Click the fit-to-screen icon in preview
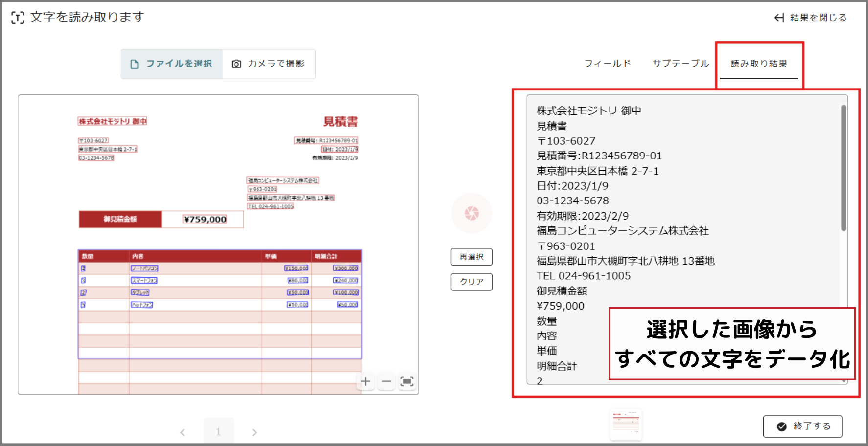Image resolution: width=868 pixels, height=446 pixels. 407,381
